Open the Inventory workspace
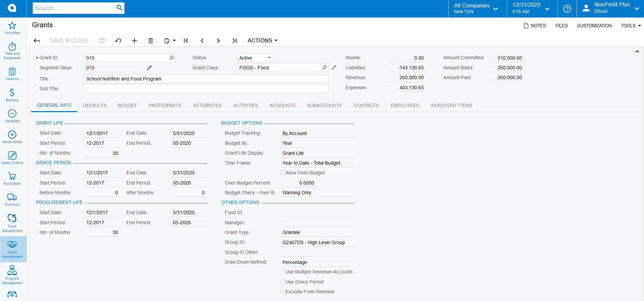644x301 pixels. click(x=12, y=200)
